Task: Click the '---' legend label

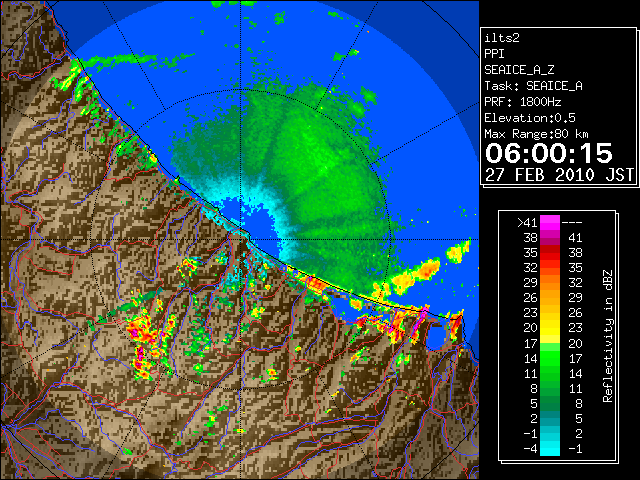Action: (x=572, y=223)
